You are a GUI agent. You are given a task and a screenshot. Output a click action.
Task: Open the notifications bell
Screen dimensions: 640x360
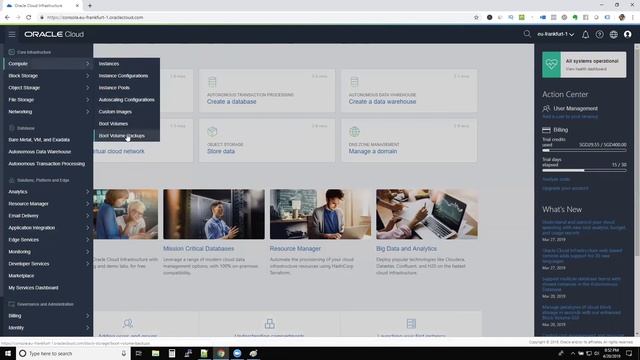pos(585,34)
